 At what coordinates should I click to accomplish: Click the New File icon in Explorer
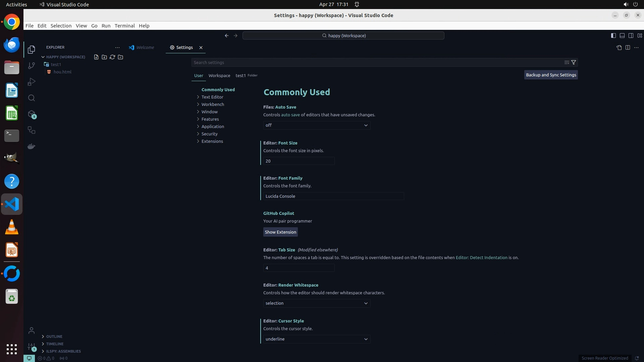point(96,57)
